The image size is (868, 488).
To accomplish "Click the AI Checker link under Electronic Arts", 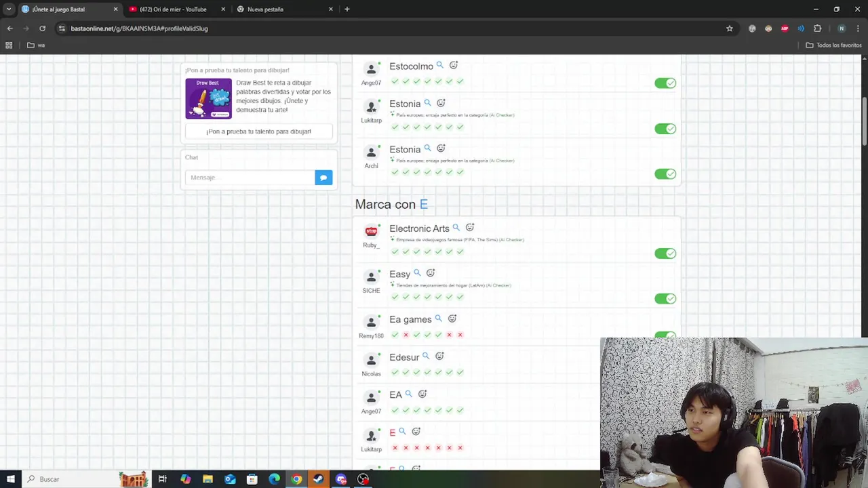I will click(511, 240).
